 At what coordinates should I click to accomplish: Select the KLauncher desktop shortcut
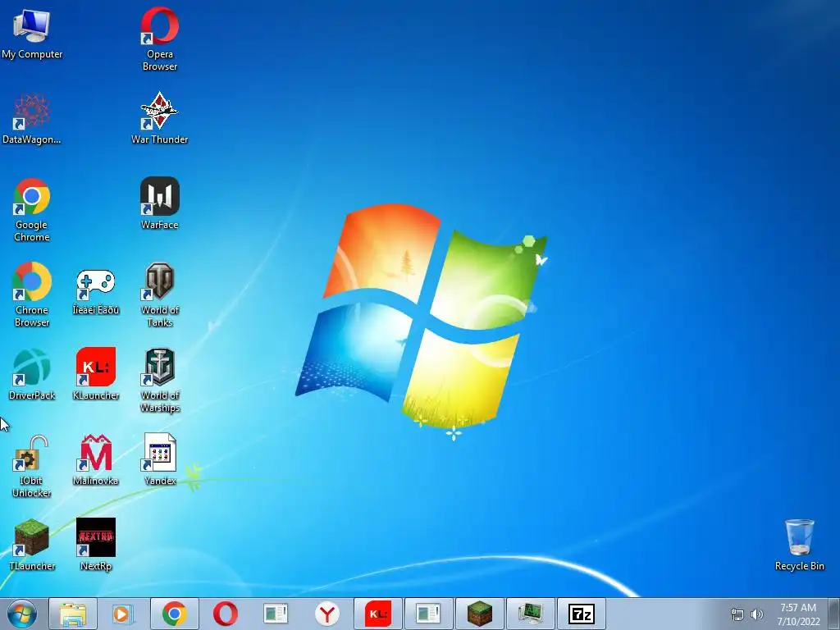(x=96, y=374)
